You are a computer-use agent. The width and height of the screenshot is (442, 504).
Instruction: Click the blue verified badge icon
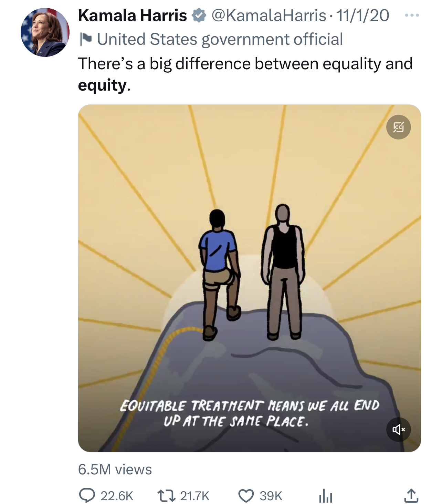[199, 16]
